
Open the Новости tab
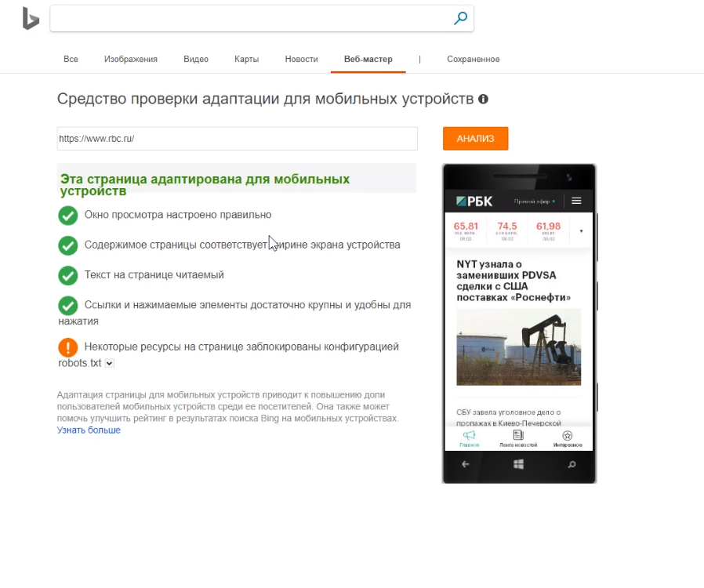(301, 59)
